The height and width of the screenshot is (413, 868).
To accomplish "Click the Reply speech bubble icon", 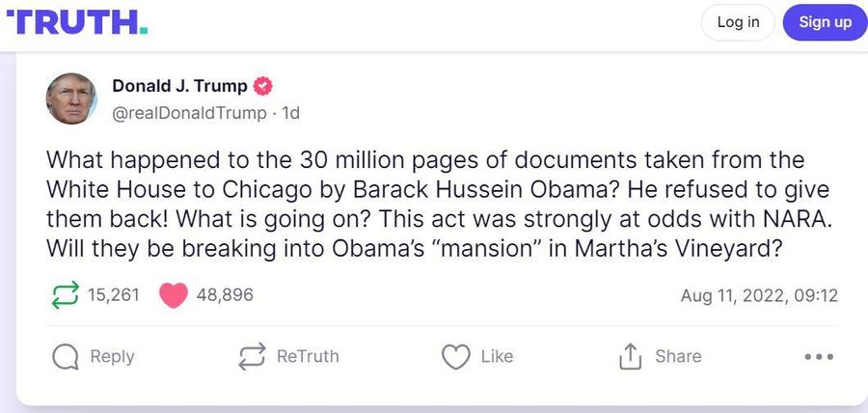I will pos(65,357).
